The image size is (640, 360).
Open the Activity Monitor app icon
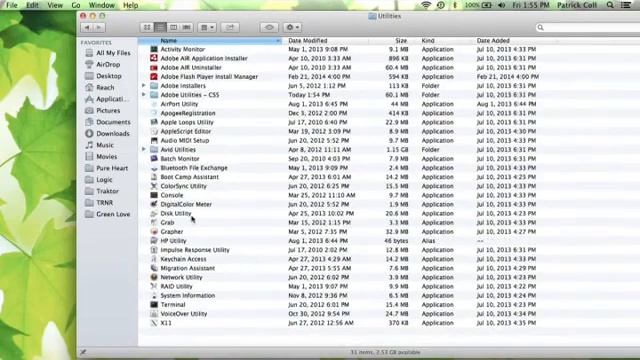tap(154, 49)
